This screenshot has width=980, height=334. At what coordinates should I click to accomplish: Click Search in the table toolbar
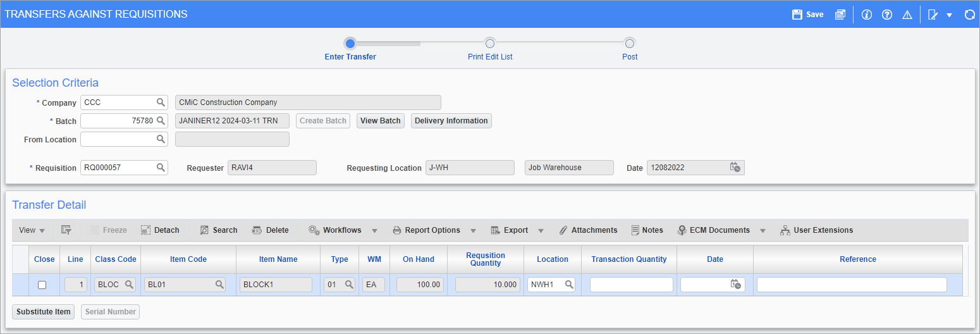(219, 230)
